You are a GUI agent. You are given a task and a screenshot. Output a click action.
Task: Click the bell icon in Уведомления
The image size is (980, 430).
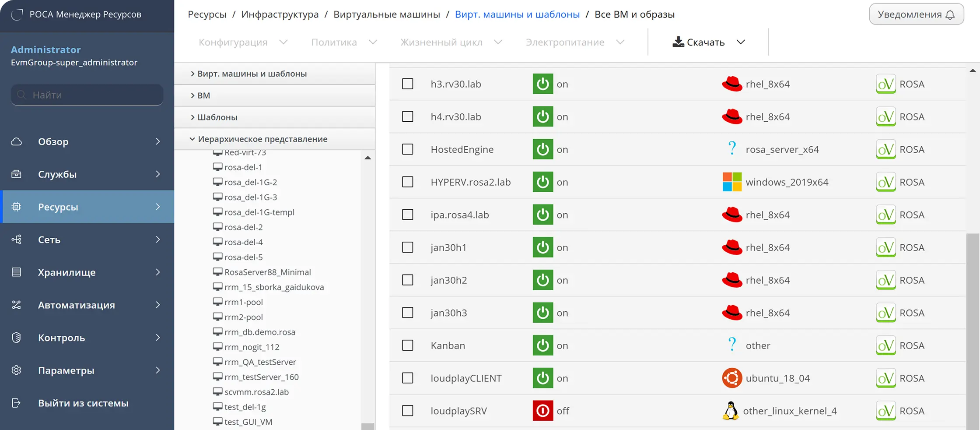(x=950, y=15)
